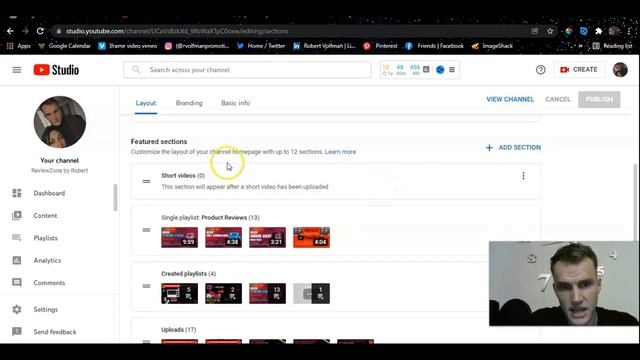
Task: Switch to the Branding tab
Action: 189,103
